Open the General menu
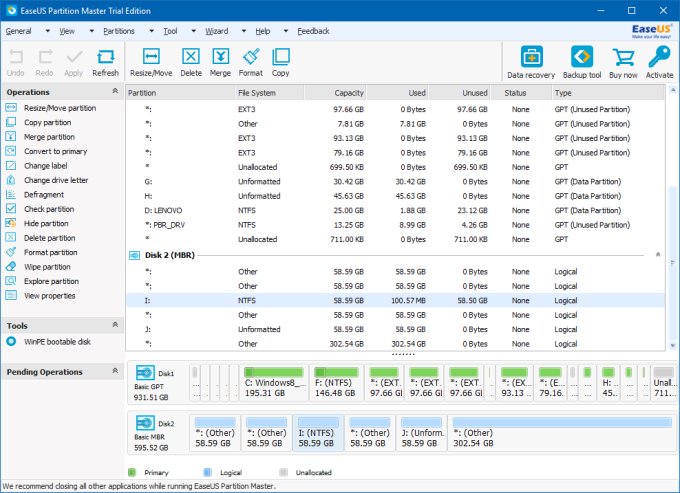The width and height of the screenshot is (680, 493). pyautogui.click(x=18, y=31)
